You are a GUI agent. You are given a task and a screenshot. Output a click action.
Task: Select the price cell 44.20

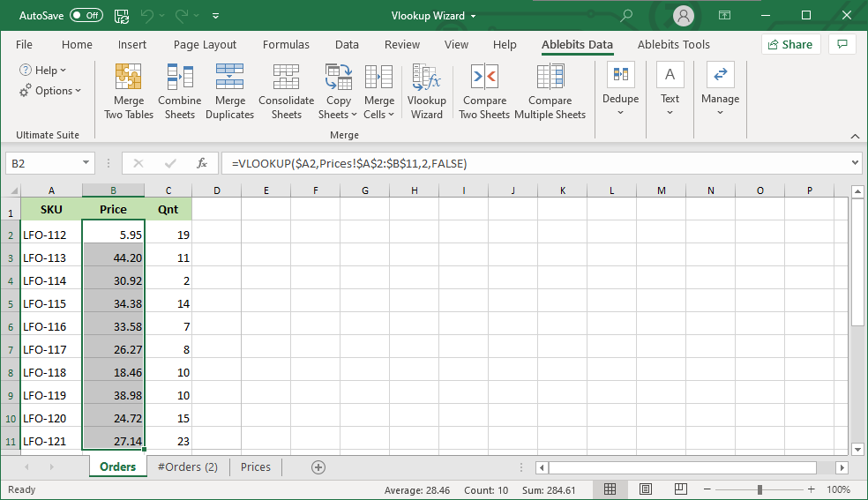(x=113, y=257)
